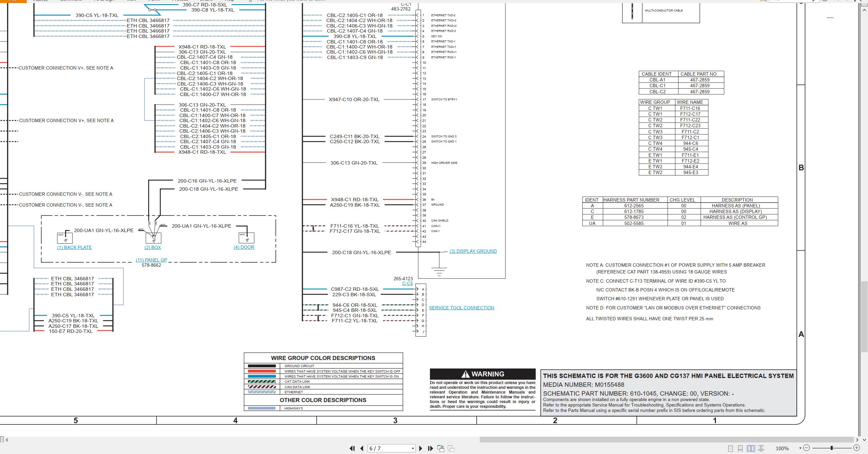The height and width of the screenshot is (454, 868).
Task: Select the C987-C2 RD-18-SXL wire label
Action: [355, 289]
